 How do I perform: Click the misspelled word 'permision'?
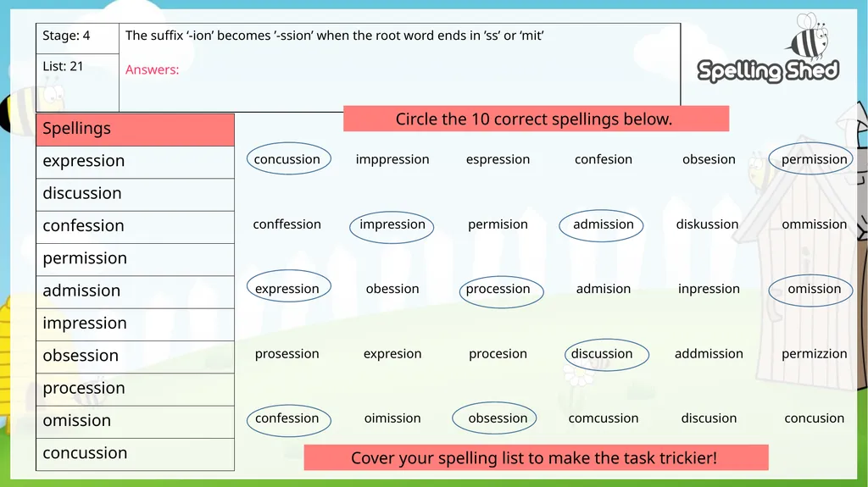[x=498, y=224]
